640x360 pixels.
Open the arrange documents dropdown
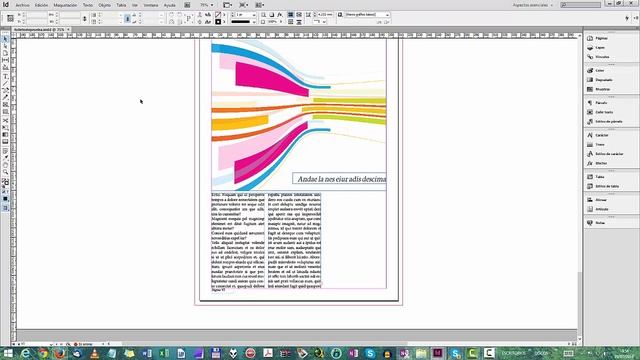(x=259, y=5)
